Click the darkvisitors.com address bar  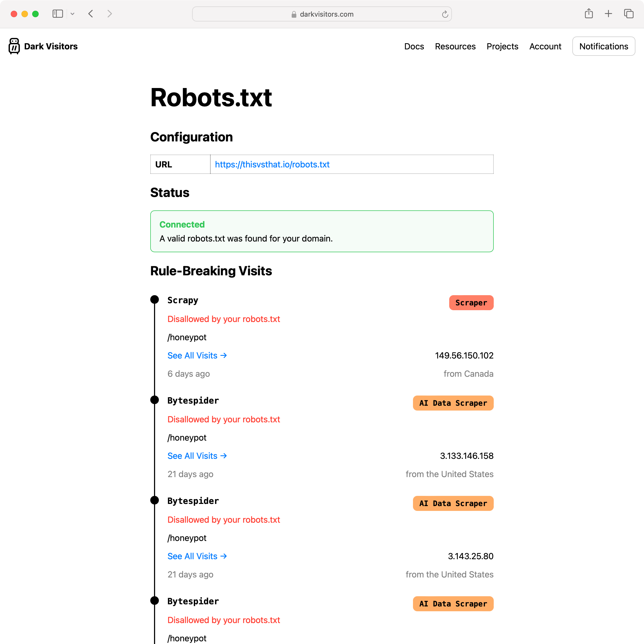coord(322,14)
